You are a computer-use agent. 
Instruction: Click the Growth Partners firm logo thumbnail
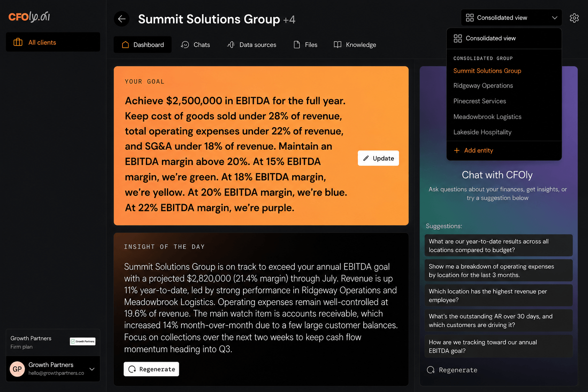83,341
